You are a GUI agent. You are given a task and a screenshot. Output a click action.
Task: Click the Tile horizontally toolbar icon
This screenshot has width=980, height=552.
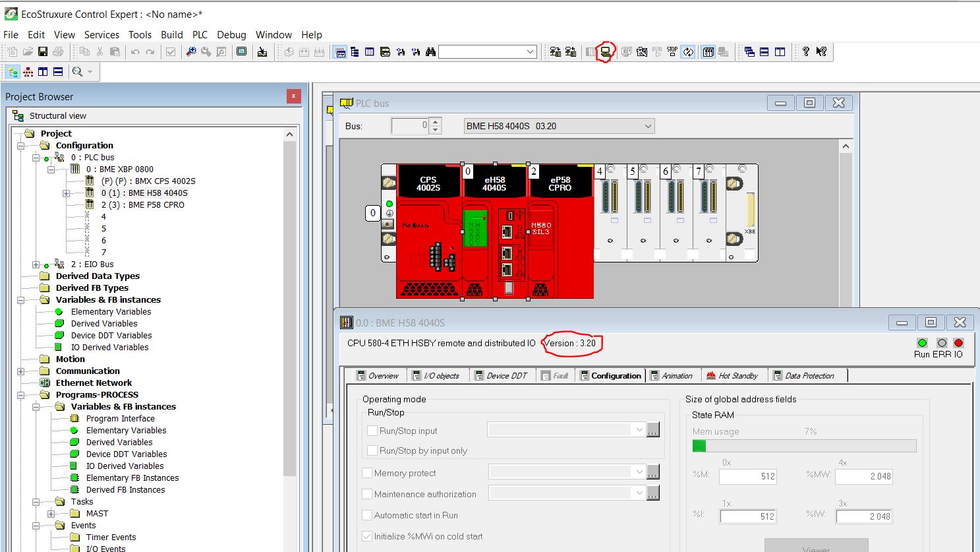point(764,51)
